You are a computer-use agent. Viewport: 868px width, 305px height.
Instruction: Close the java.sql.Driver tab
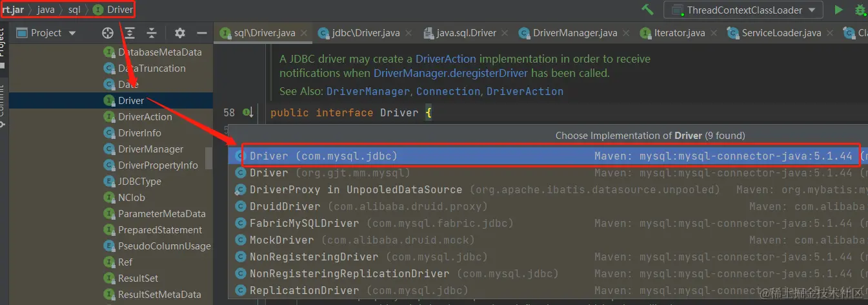(504, 33)
